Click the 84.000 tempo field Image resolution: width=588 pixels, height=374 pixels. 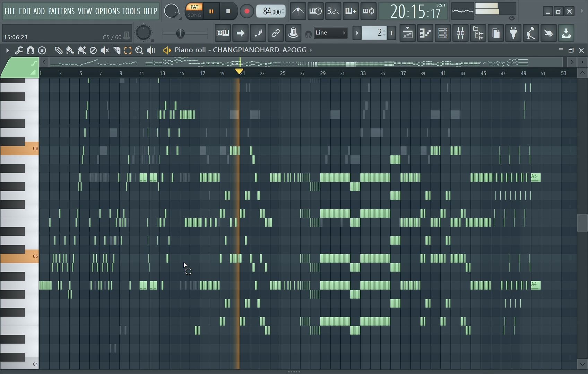[x=271, y=11]
